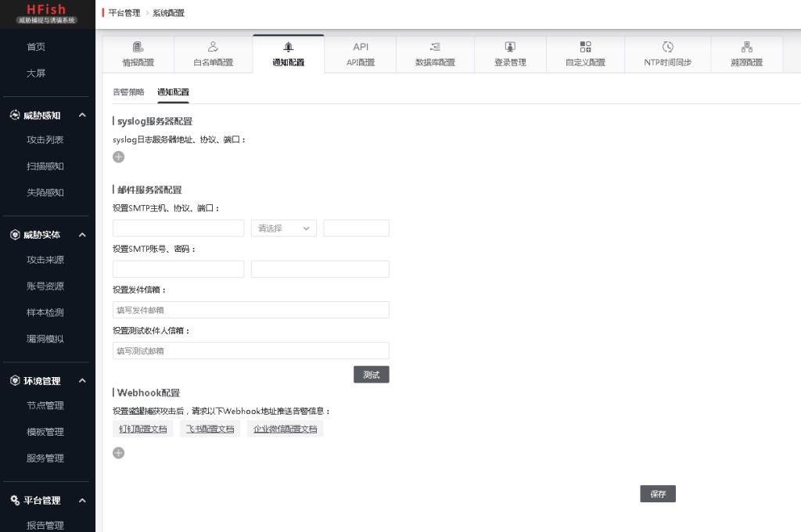This screenshot has width=801, height=532.
Task: Open the 自定义配置 tab icon
Action: (585, 48)
